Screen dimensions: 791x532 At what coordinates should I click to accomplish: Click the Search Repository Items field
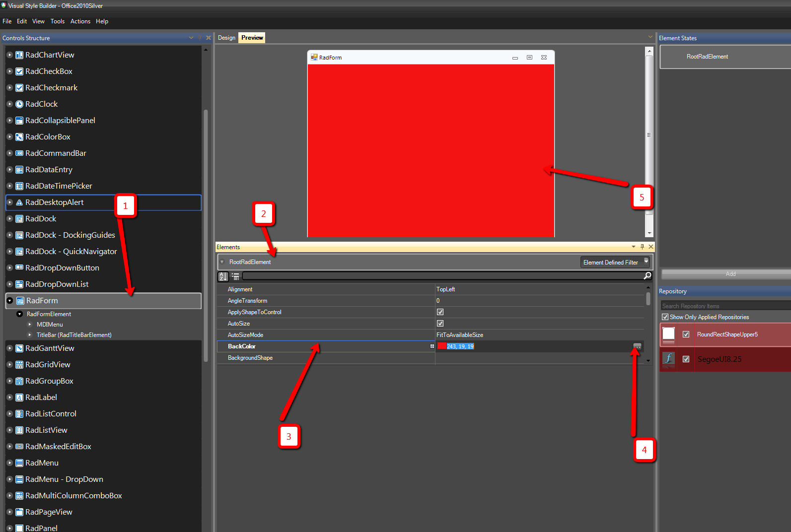pyautogui.click(x=725, y=306)
